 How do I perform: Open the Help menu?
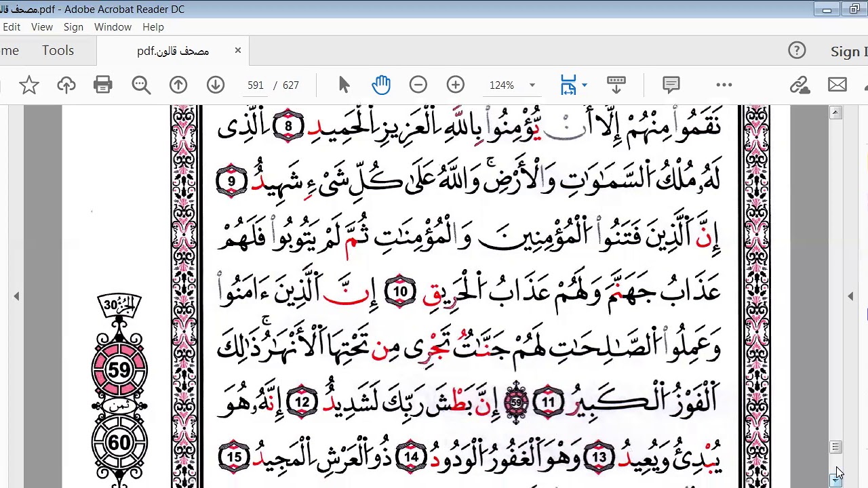click(x=153, y=27)
